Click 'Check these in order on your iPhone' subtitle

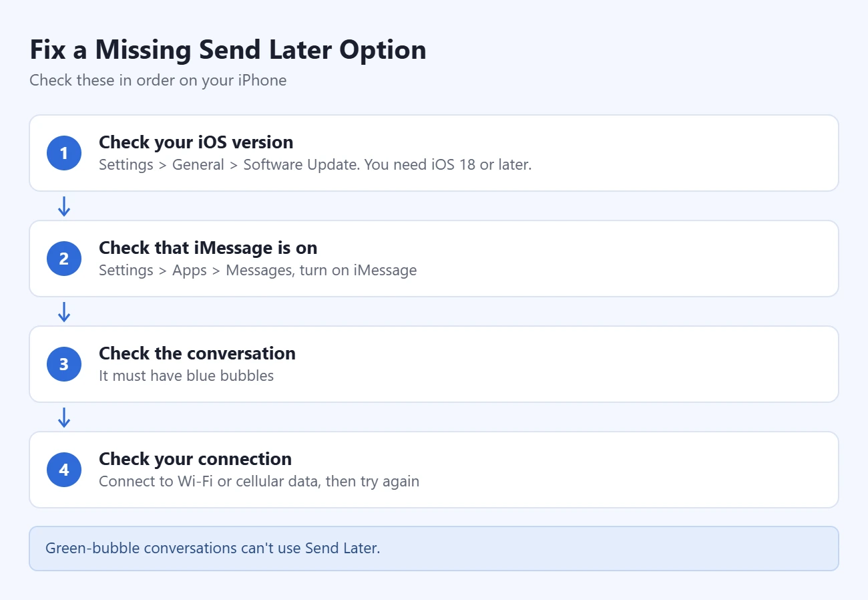point(158,80)
